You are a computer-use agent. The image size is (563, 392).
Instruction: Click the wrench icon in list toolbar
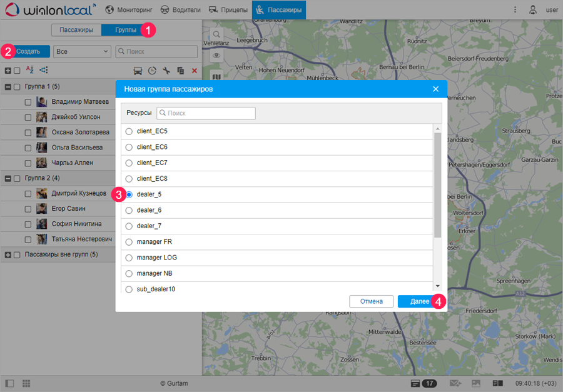[166, 71]
